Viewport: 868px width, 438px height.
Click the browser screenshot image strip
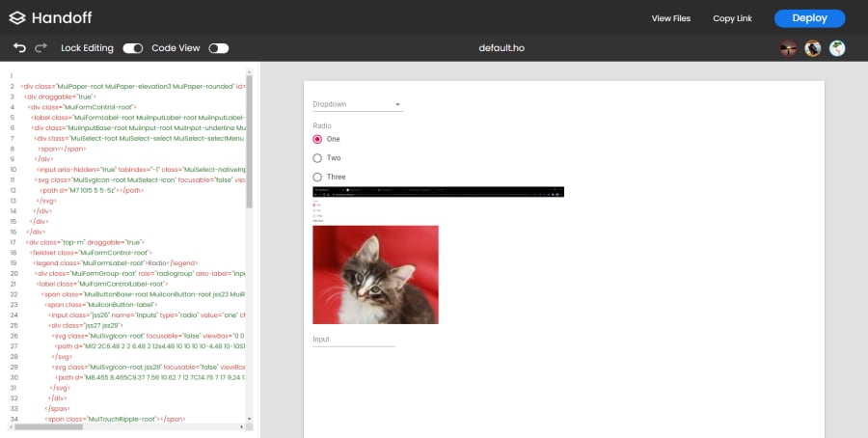(x=439, y=192)
